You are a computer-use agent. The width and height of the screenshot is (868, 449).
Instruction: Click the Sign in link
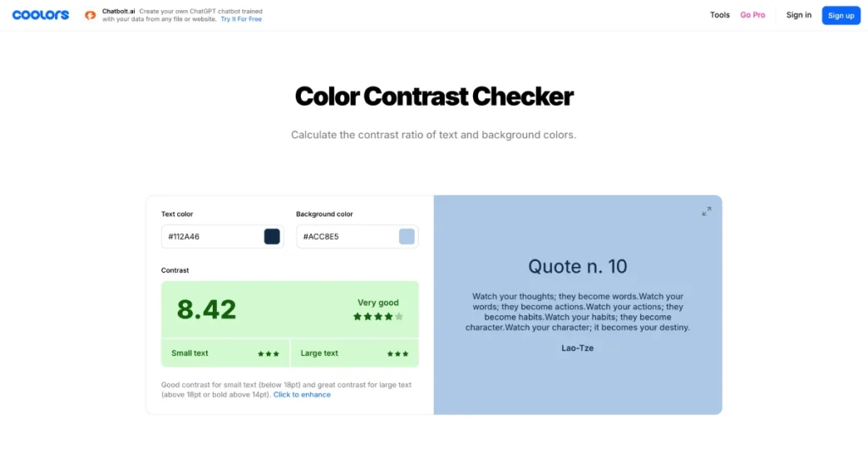(798, 15)
